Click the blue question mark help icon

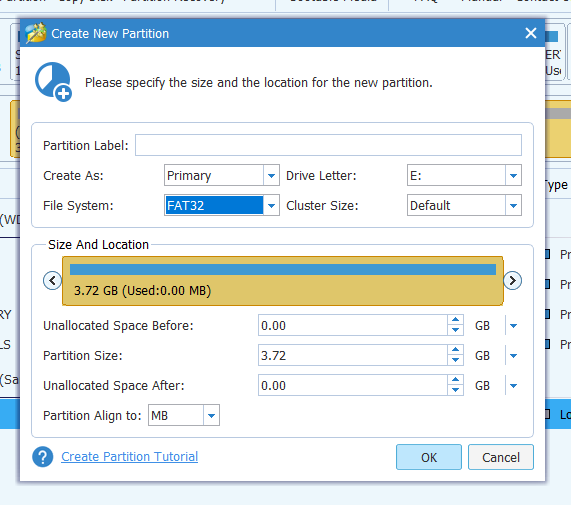click(x=43, y=457)
